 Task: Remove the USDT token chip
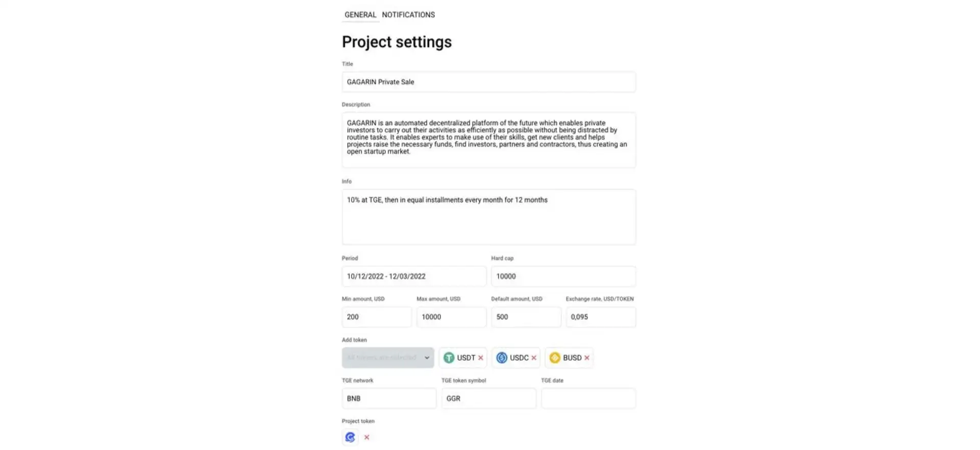tap(480, 358)
